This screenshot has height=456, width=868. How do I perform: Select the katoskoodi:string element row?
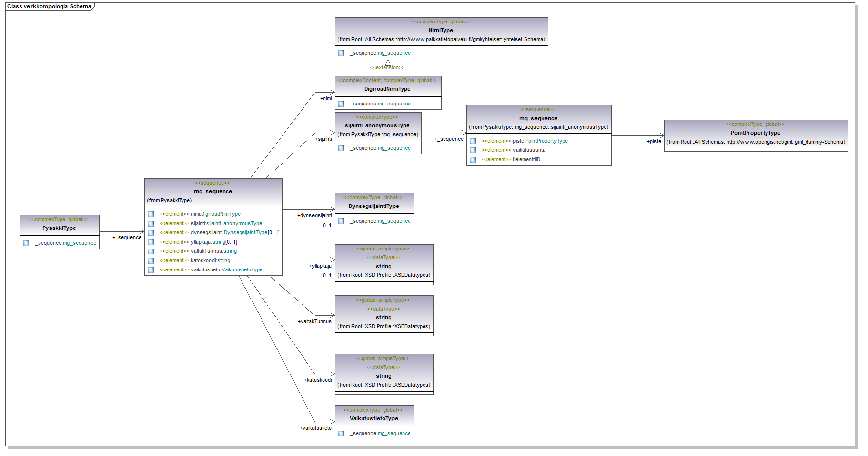[x=213, y=261]
